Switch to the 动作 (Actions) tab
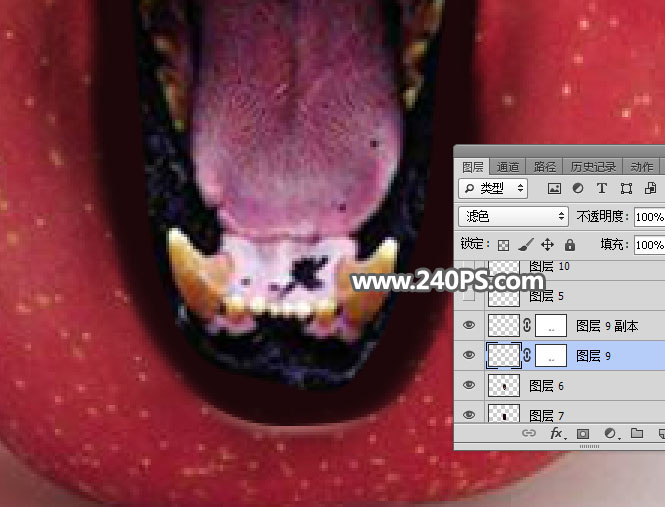Viewport: 665px width, 507px height. point(641,167)
